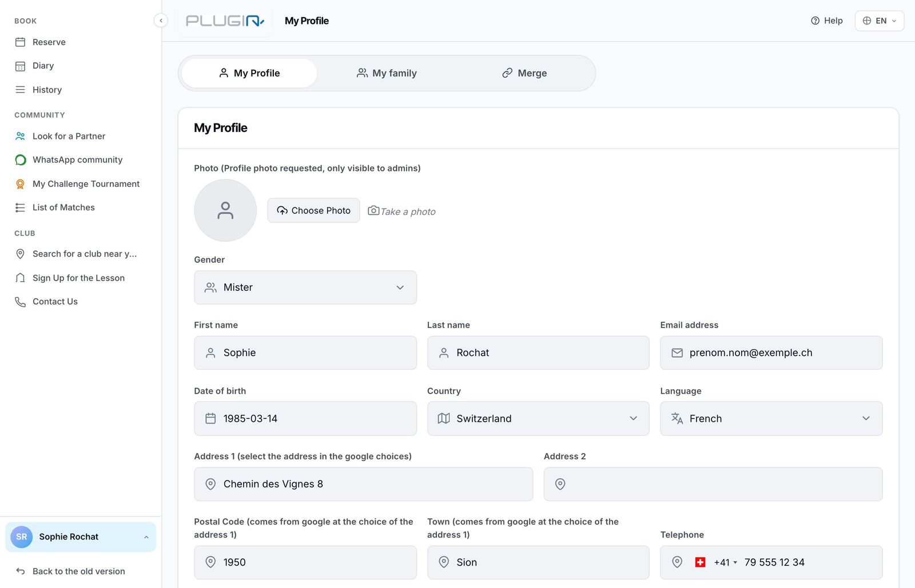Viewport: 915px width, 588px height.
Task: Click the empty Address 2 field
Action: [x=713, y=484]
